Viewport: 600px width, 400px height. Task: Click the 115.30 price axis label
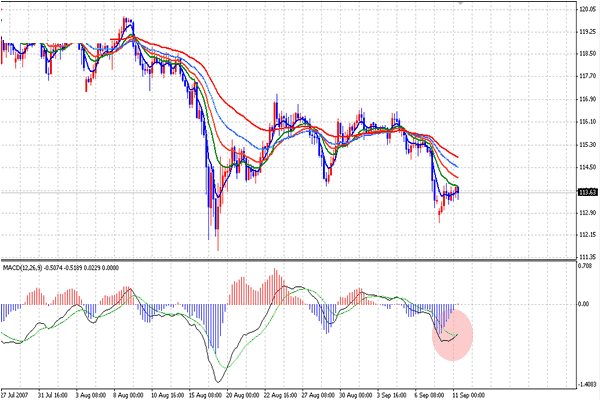588,145
